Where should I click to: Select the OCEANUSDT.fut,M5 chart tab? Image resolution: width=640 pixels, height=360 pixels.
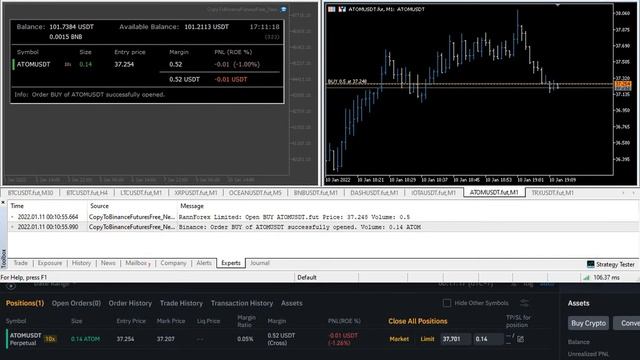(x=255, y=193)
